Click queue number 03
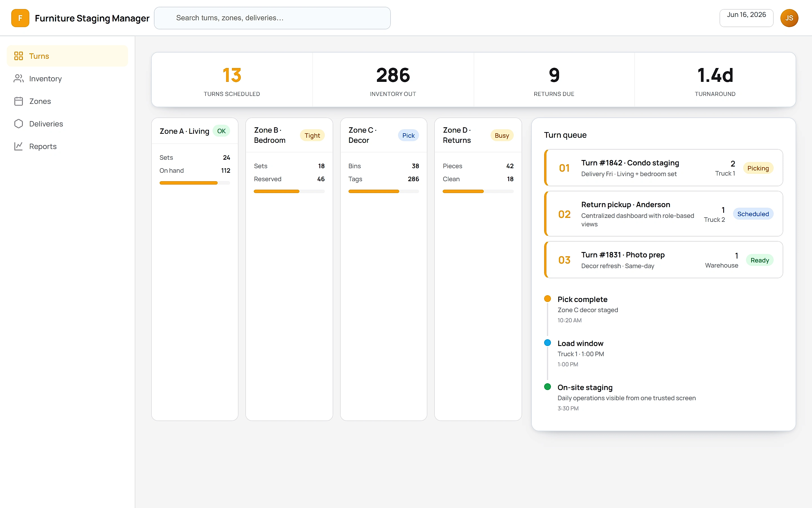The image size is (812, 508). coord(564,260)
